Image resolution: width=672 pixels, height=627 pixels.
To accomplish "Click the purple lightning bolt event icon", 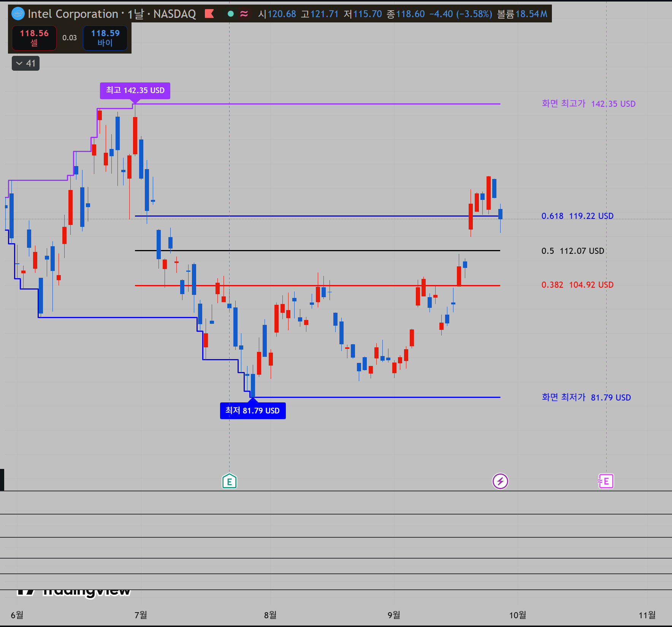I will (x=500, y=481).
